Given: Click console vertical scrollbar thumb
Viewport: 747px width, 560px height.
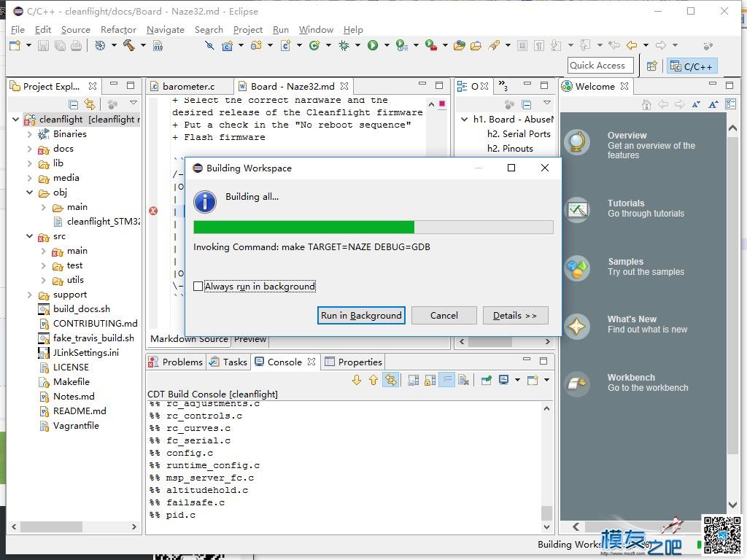Looking at the screenshot, I should click(x=546, y=513).
